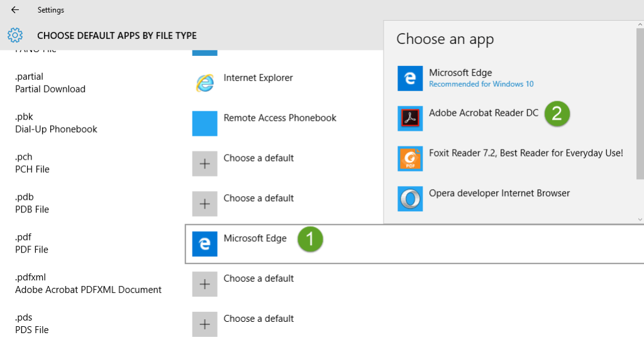The image size is (644, 340).
Task: Click Choose a default for .pdb
Action: pyautogui.click(x=258, y=199)
